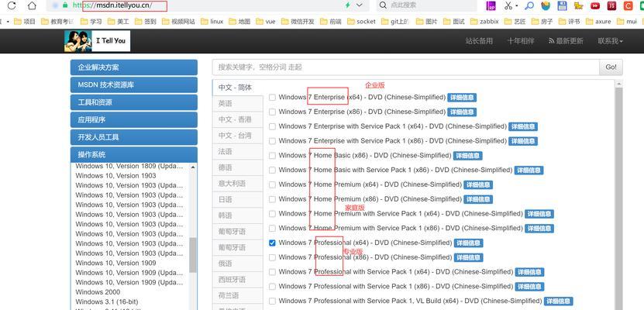Open the 十年相伴 navigation link
Viewport: 644px width, 310px height.
tap(521, 41)
